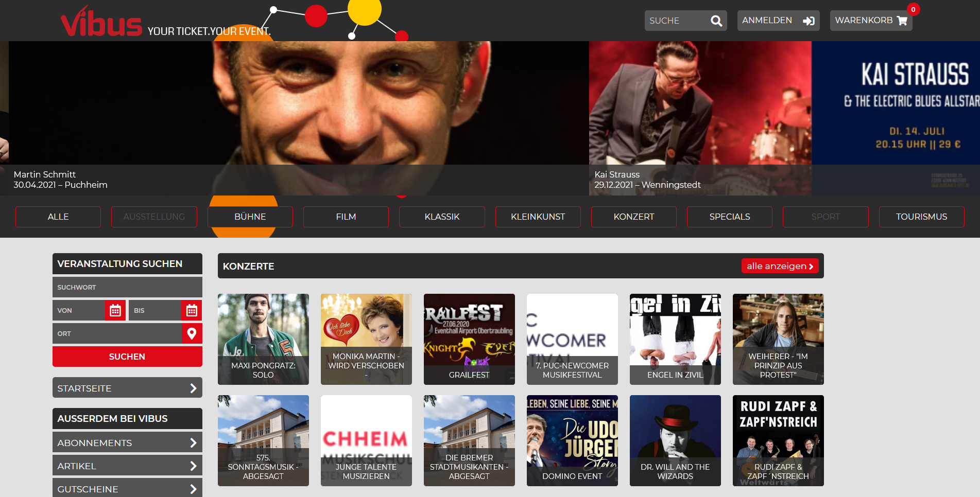Viewport: 980px width, 497px height.
Task: Click the alle anzeigen button
Action: pyautogui.click(x=780, y=266)
